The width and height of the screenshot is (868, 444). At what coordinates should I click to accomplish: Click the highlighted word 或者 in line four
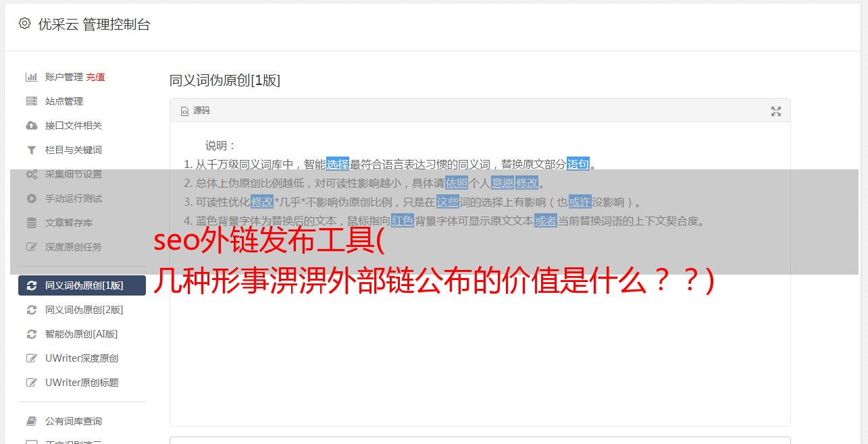tap(546, 221)
